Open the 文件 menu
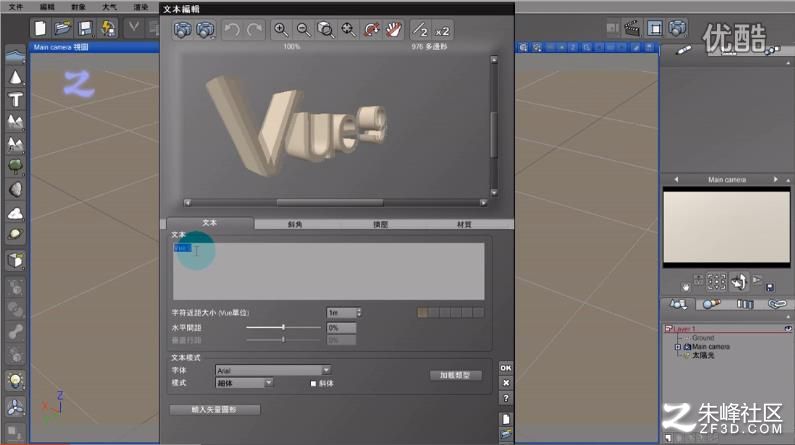 (16, 7)
